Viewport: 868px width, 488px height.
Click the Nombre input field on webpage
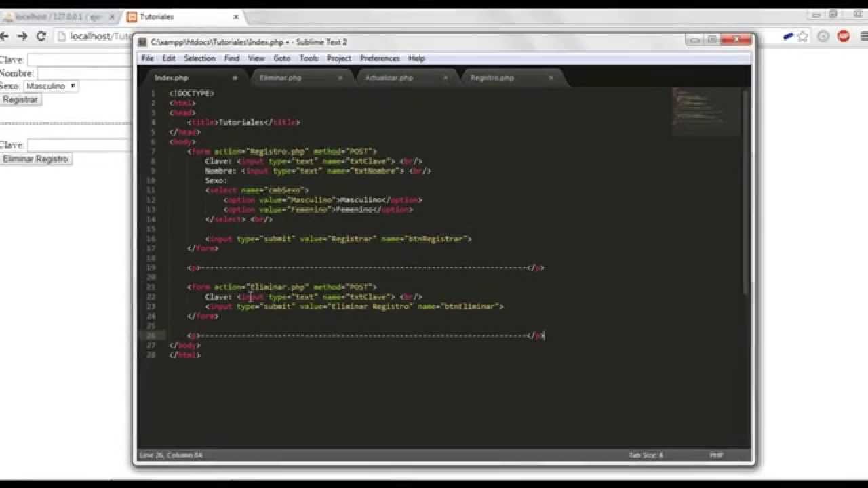[x=85, y=73]
